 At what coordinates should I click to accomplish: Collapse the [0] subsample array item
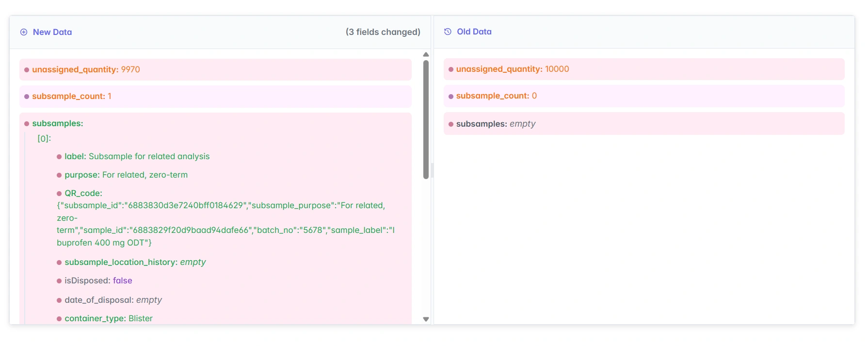pyautogui.click(x=44, y=139)
